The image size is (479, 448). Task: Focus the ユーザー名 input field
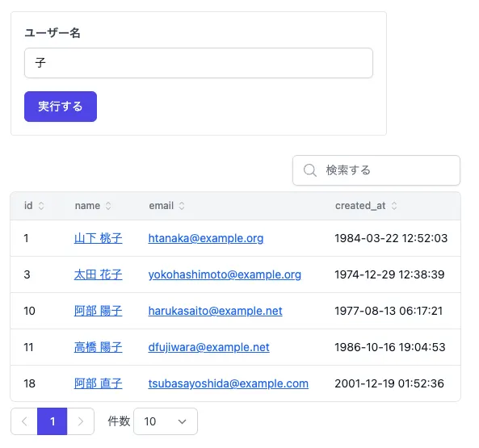pyautogui.click(x=199, y=63)
